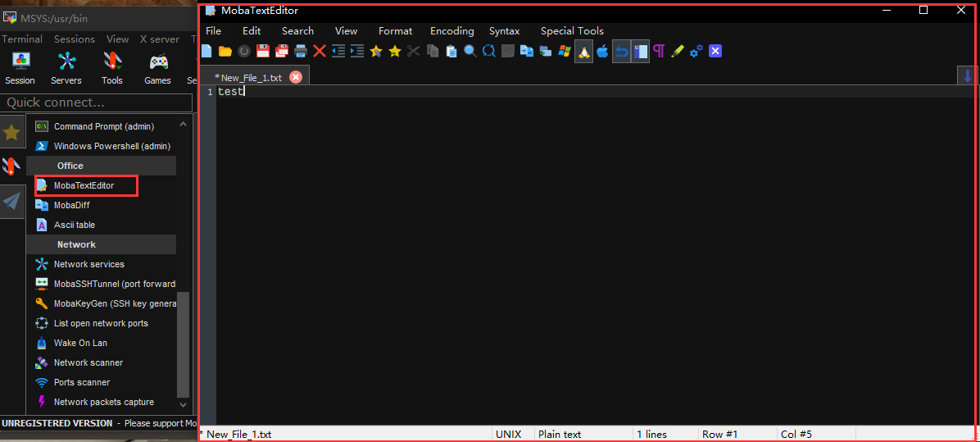Open Tools in MobaXterm toolbar
Screen dimensions: 980x442
point(112,69)
